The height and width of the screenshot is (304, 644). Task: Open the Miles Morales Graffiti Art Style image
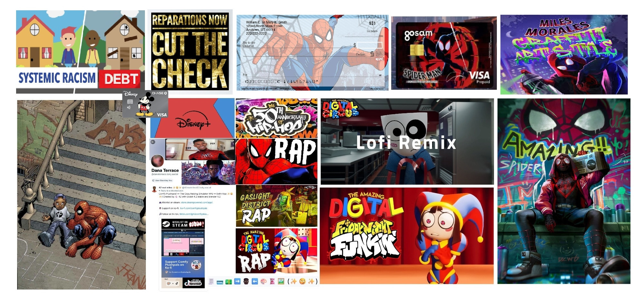pos(564,54)
